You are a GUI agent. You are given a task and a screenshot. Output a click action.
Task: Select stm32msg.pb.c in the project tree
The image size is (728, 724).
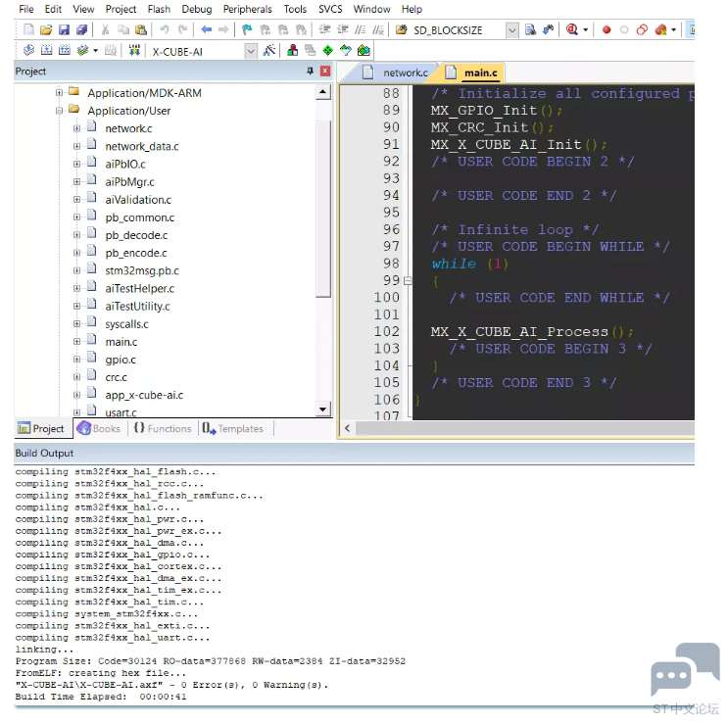click(x=142, y=270)
